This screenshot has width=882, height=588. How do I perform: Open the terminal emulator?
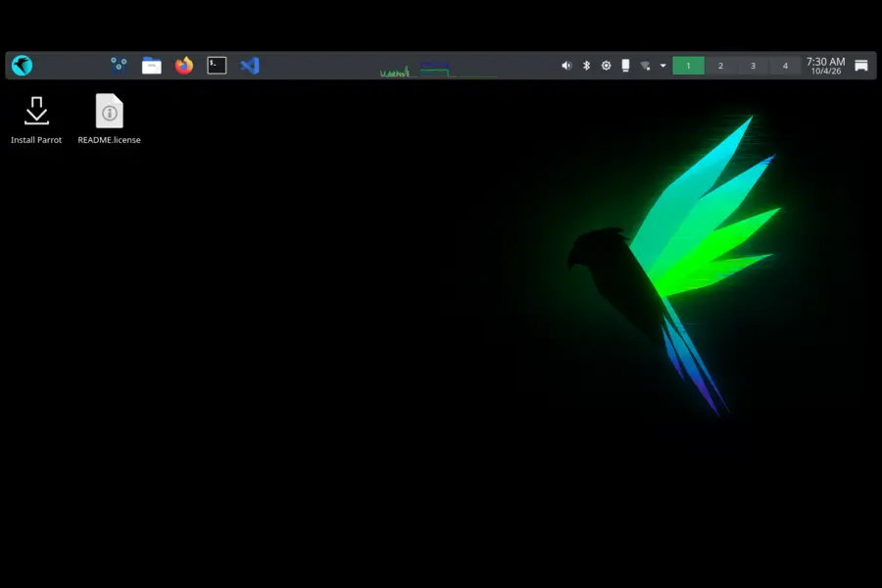pyautogui.click(x=217, y=66)
